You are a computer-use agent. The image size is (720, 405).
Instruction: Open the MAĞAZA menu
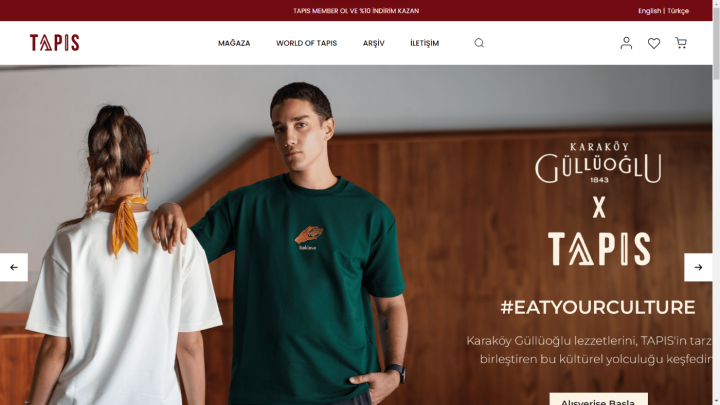pyautogui.click(x=234, y=43)
